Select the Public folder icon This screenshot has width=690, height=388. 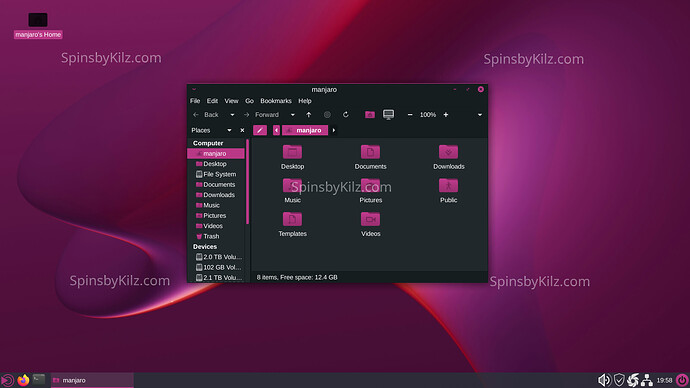pos(448,186)
